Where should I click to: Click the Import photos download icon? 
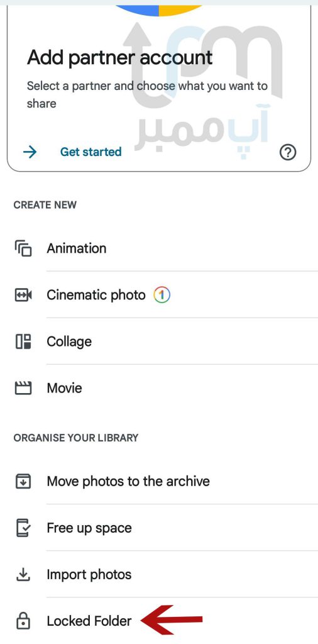coord(23,574)
